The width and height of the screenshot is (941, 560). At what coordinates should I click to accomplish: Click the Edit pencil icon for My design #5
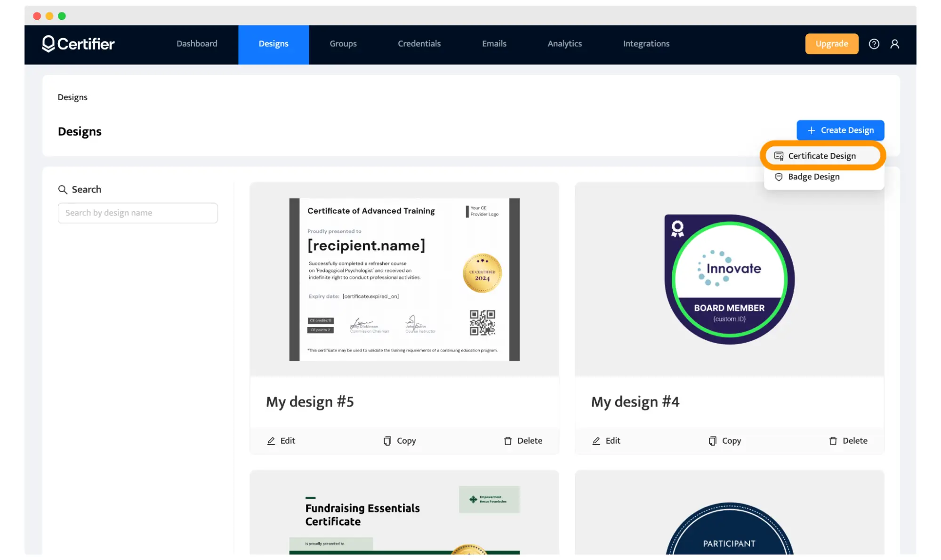click(271, 441)
